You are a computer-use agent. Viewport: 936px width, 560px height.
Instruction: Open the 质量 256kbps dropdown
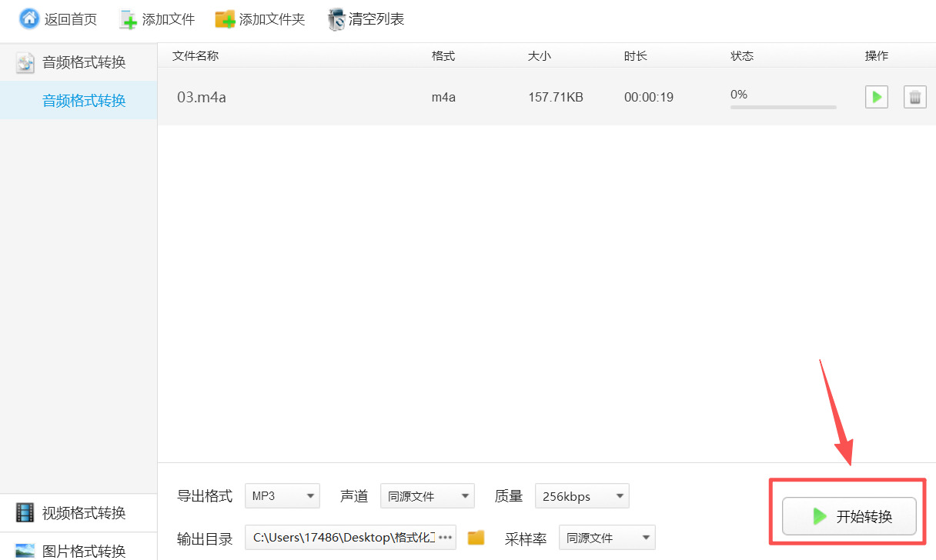[582, 495]
